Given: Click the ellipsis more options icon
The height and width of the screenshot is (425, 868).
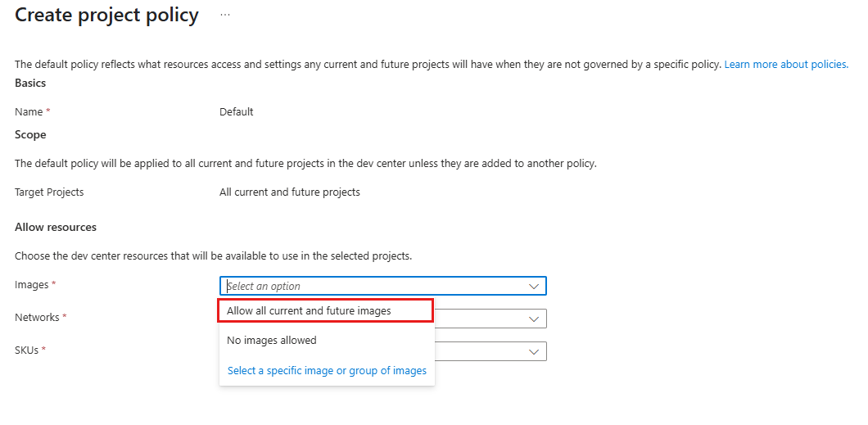Looking at the screenshot, I should point(225,15).
